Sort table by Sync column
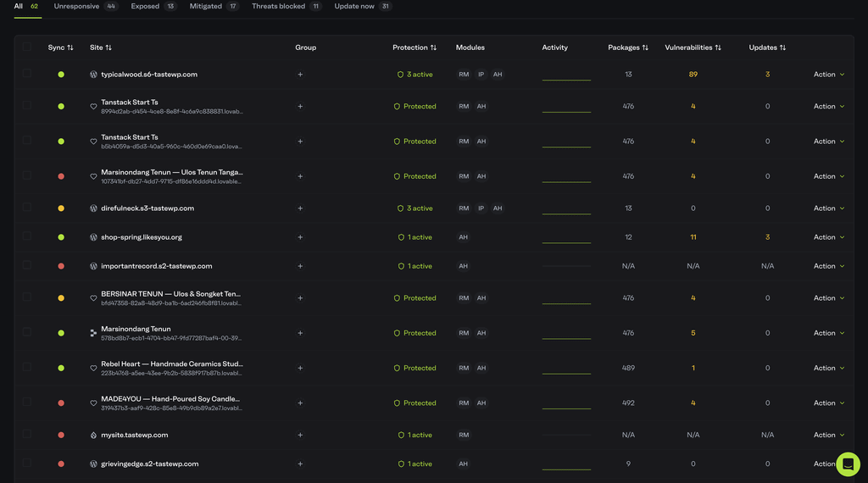This screenshot has height=483, width=868. pyautogui.click(x=60, y=47)
